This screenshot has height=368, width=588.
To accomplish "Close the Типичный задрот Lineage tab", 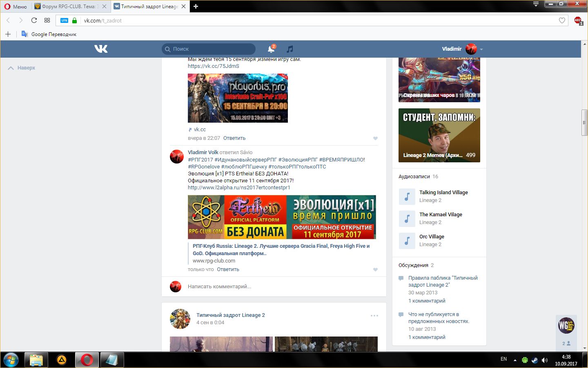I will (183, 7).
